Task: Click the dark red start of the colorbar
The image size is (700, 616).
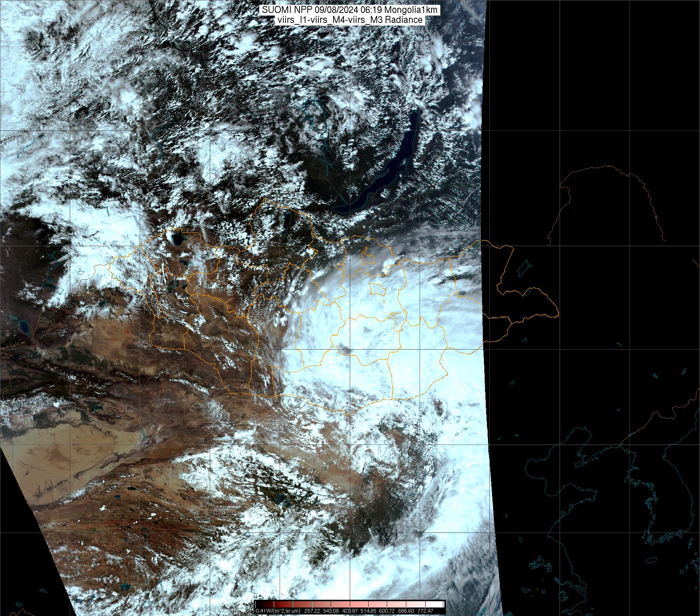Action: 259,604
